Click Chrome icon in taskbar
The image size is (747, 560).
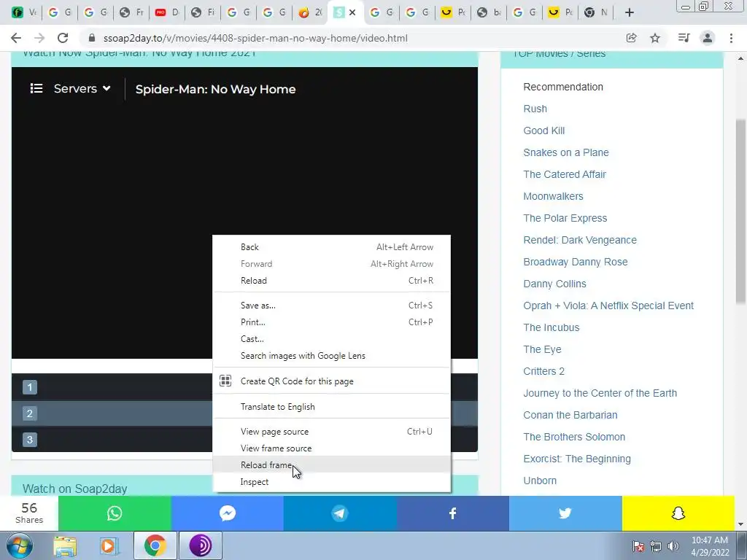(155, 545)
